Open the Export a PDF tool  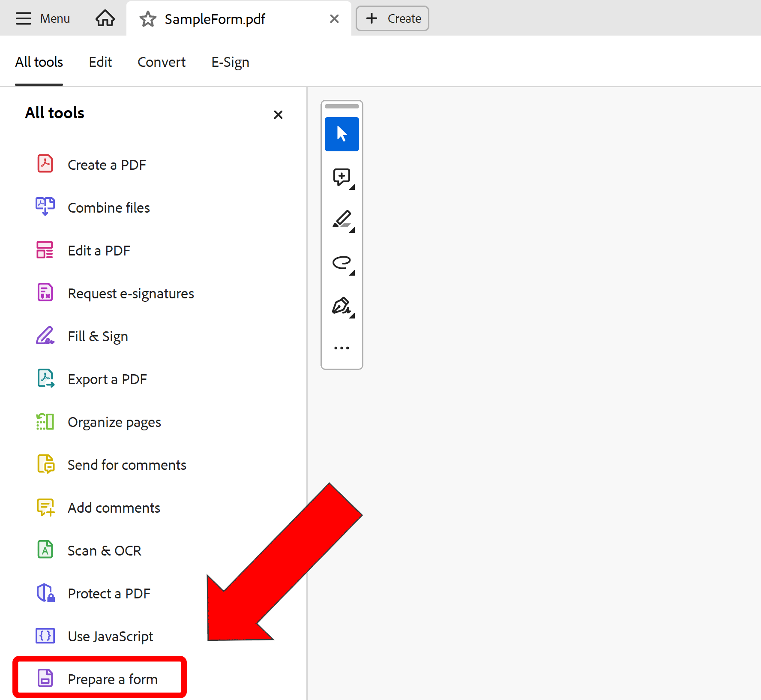pos(107,379)
